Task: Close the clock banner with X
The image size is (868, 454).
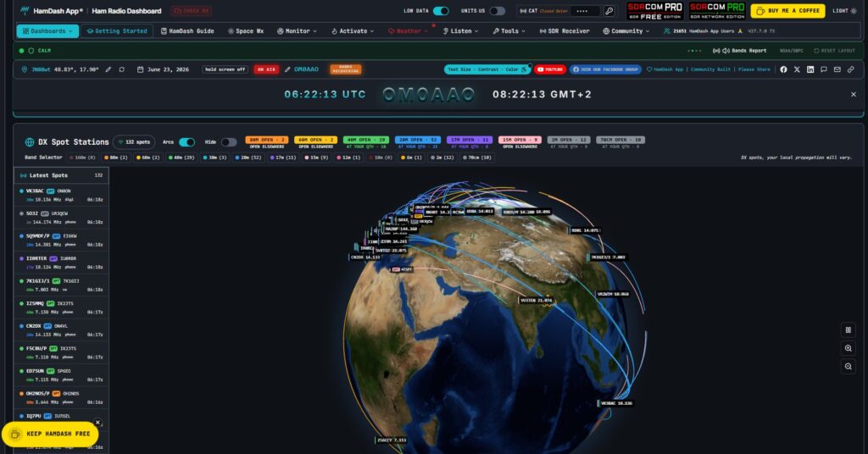Action: coord(854,95)
